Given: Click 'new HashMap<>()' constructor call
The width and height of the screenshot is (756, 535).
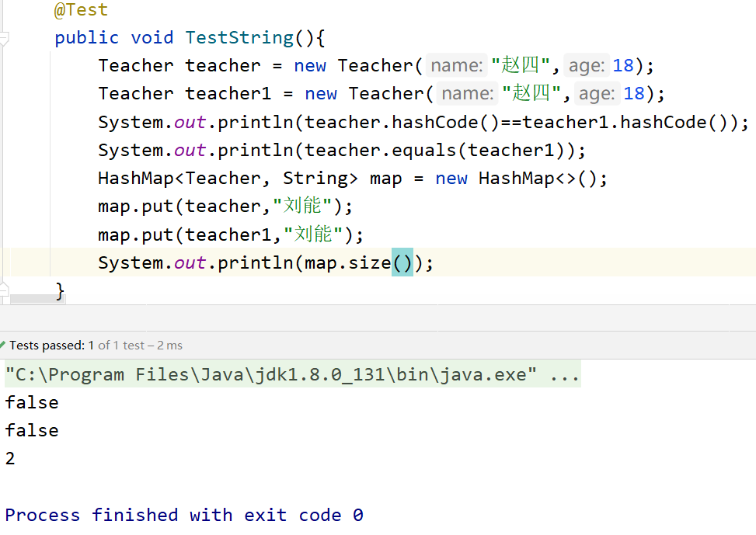Looking at the screenshot, I should 516,179.
